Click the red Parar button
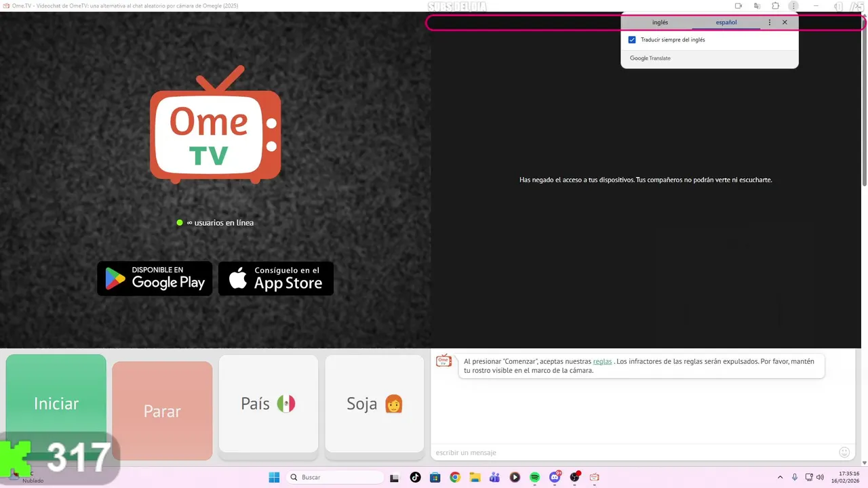This screenshot has height=488, width=868. [162, 411]
